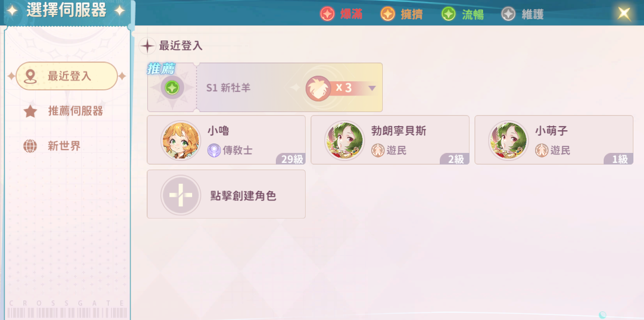Select the 小嚕 level 29 character card
Image resolution: width=644 pixels, height=320 pixels.
click(x=226, y=140)
